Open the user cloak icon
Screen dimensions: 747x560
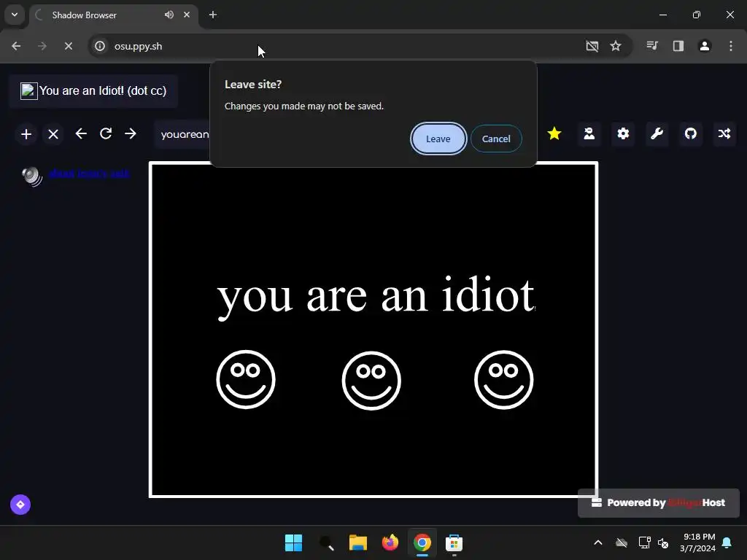point(589,134)
